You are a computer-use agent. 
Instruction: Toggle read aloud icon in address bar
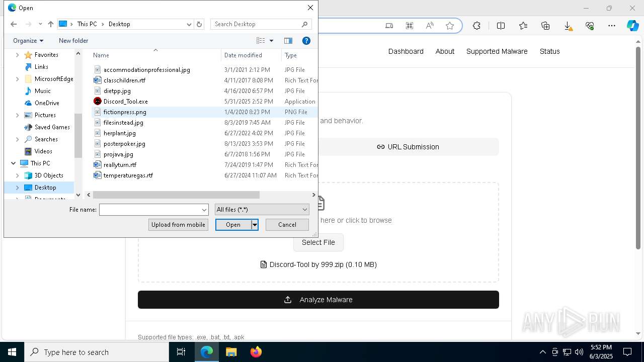click(430, 26)
